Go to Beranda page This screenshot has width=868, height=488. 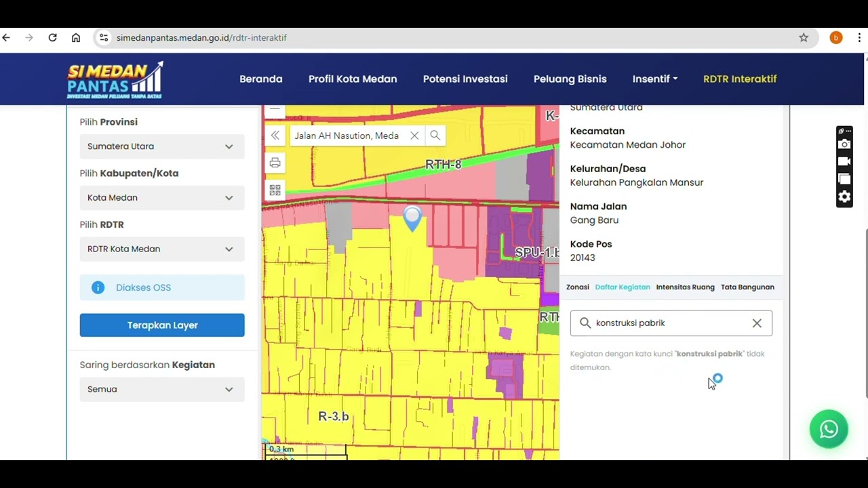tap(261, 79)
